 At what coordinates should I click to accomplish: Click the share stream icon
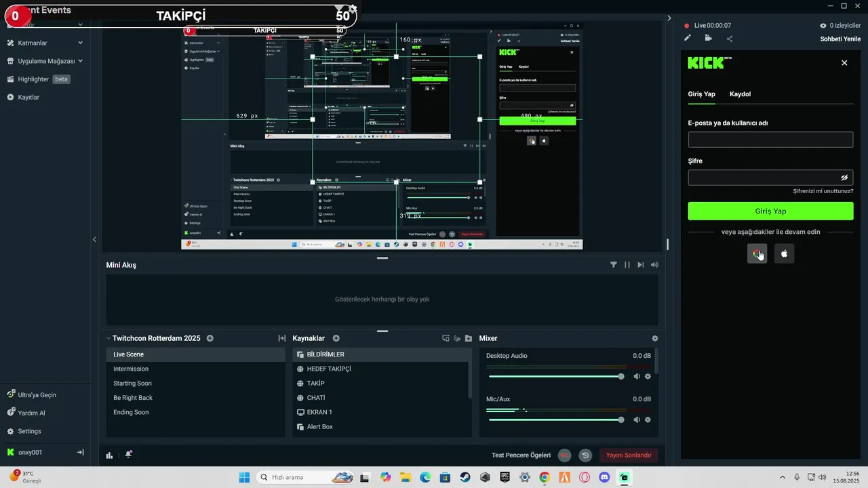730,39
